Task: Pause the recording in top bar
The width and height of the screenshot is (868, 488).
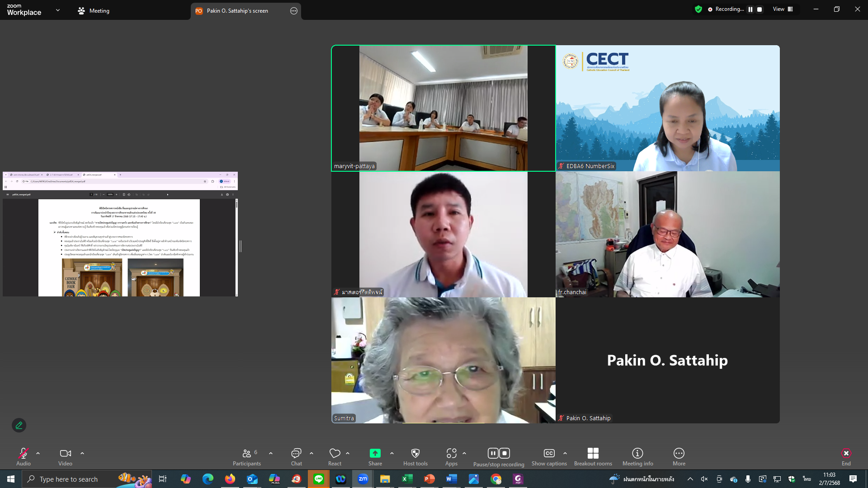Action: tap(750, 9)
